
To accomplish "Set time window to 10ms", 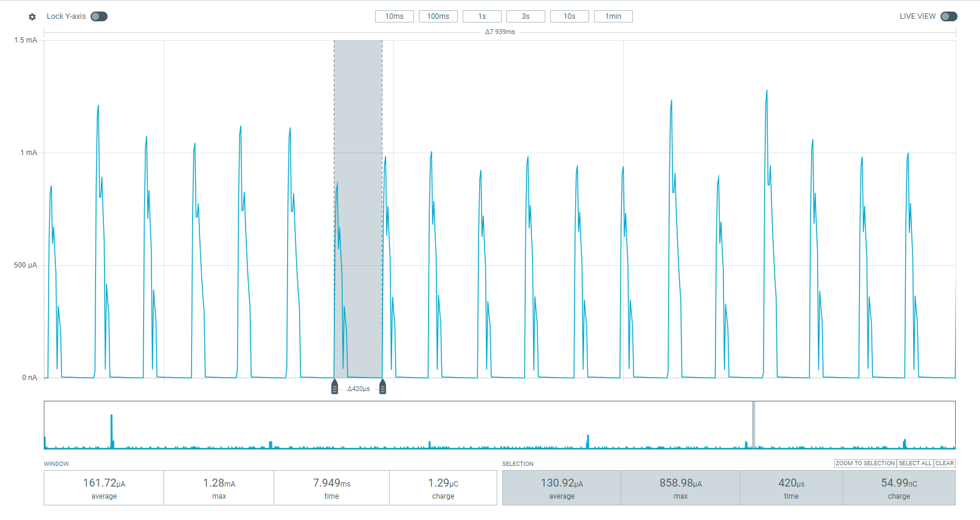I will point(394,16).
